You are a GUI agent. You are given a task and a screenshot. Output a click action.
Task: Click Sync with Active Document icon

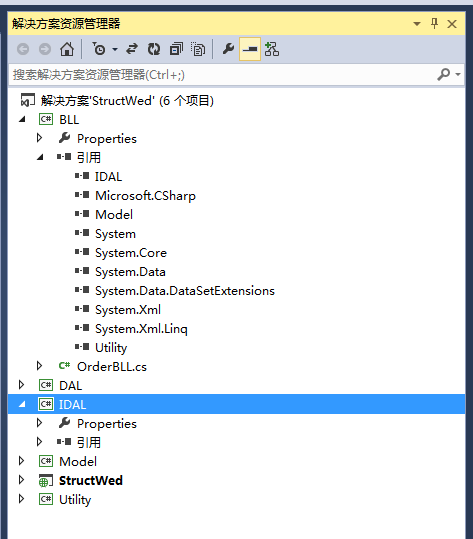click(132, 49)
